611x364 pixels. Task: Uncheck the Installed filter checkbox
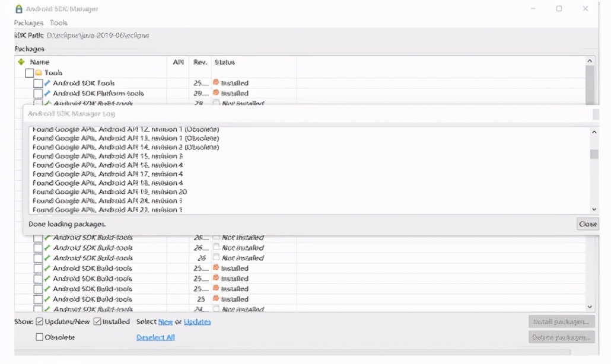click(97, 322)
